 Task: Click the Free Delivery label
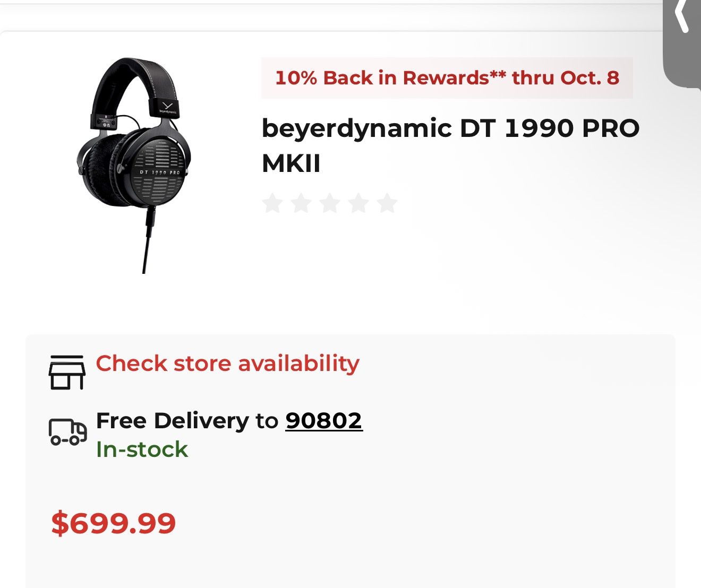click(x=172, y=421)
